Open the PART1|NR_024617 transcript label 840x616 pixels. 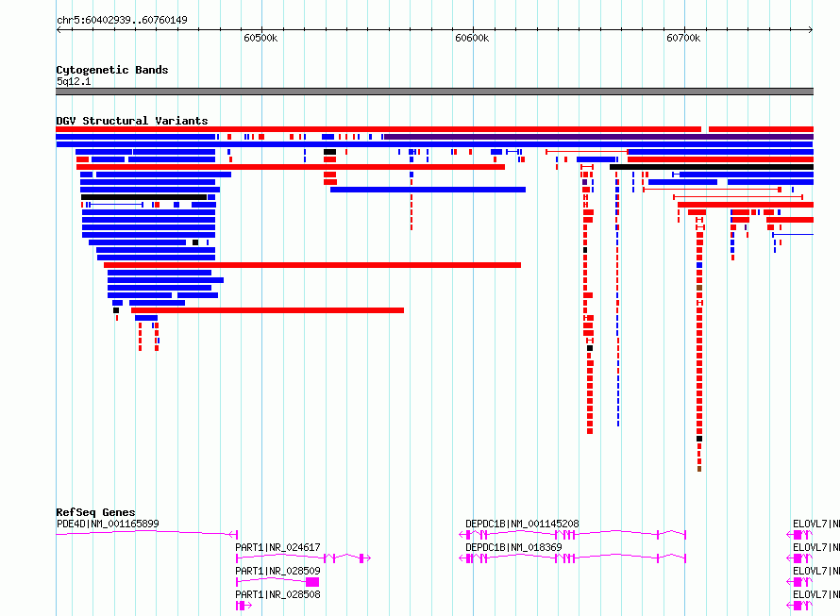click(x=277, y=547)
